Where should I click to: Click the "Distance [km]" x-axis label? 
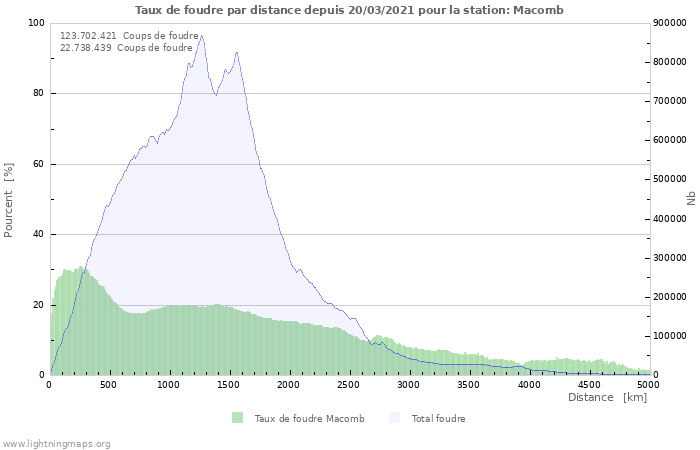point(607,397)
